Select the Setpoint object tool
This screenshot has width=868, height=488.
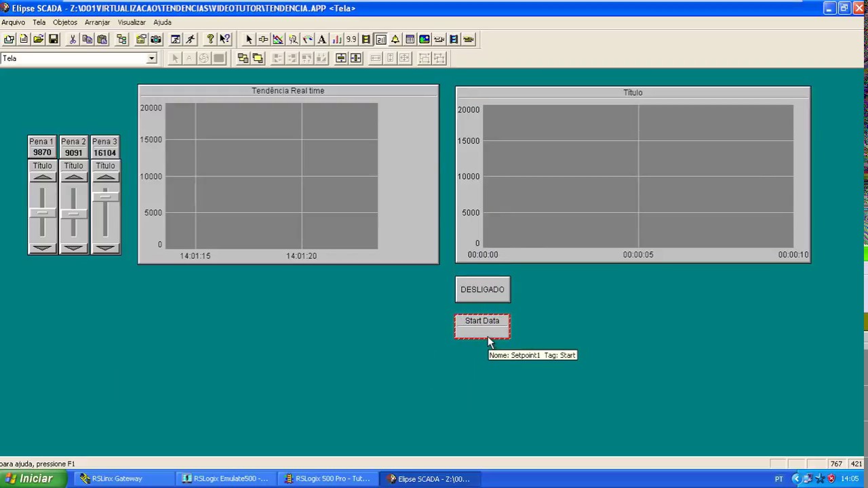click(x=380, y=39)
